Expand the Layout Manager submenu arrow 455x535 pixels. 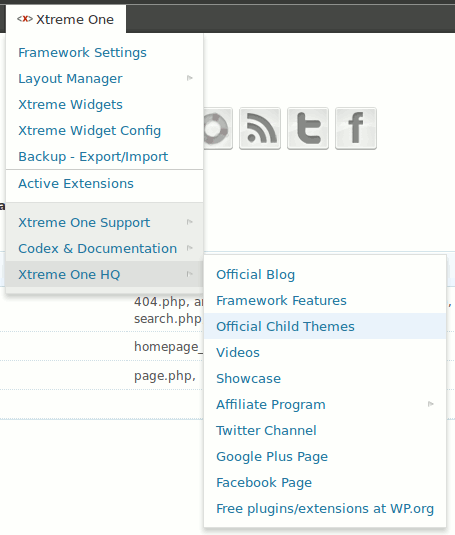[190, 78]
